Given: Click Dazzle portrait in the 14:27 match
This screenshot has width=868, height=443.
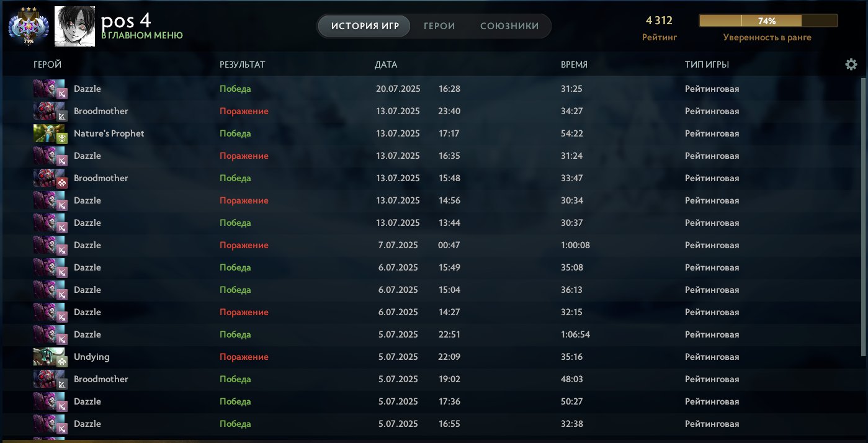Looking at the screenshot, I should coord(50,312).
